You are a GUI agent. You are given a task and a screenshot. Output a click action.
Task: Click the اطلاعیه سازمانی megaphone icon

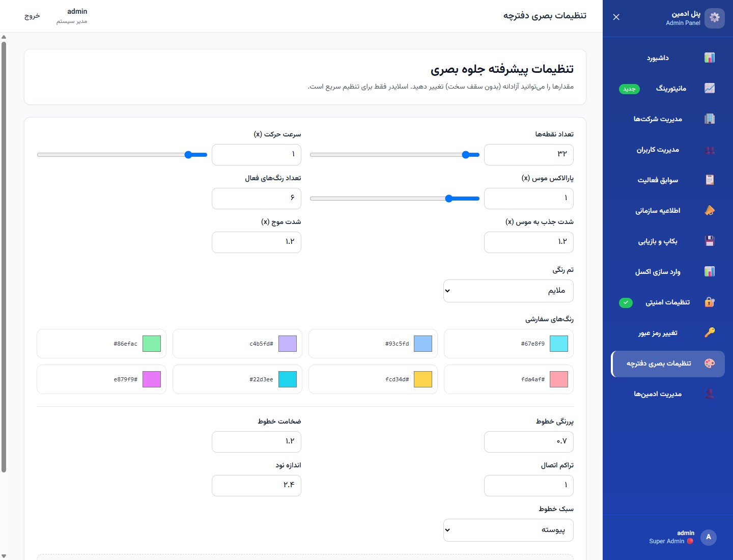point(710,211)
